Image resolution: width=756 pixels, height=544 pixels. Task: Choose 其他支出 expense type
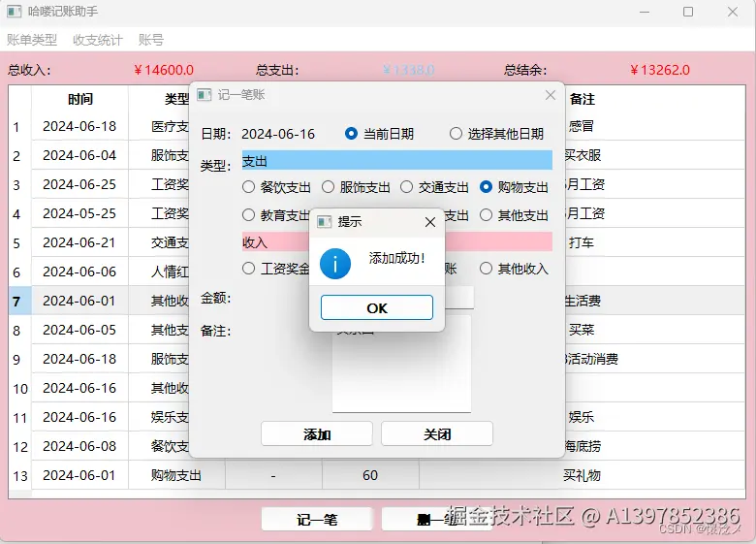tap(514, 214)
